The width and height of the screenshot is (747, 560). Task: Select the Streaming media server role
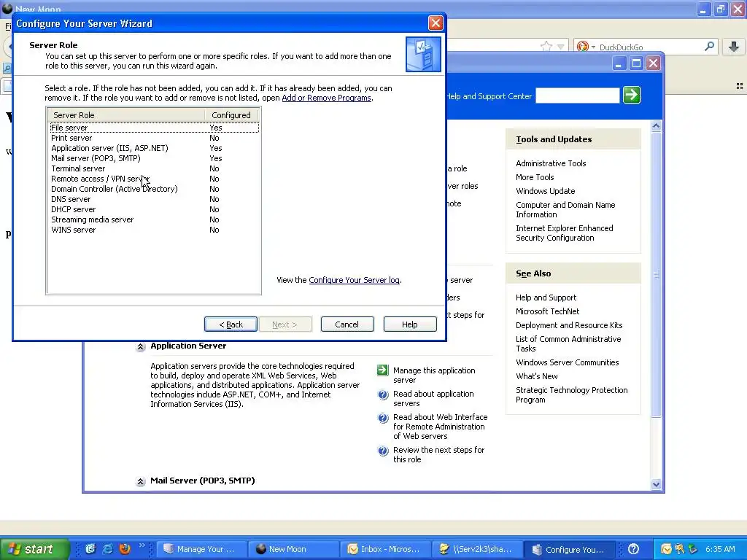tap(154, 220)
